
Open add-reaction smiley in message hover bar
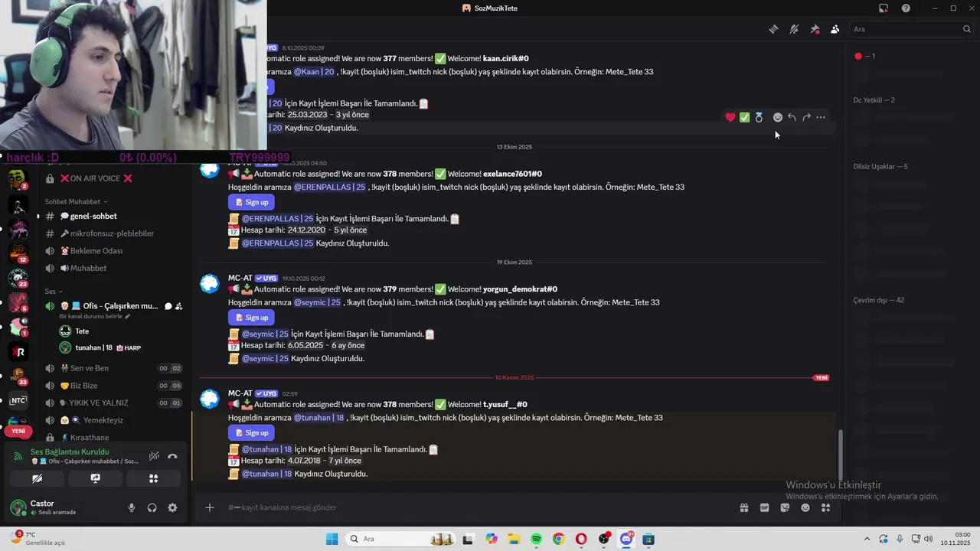click(x=778, y=117)
